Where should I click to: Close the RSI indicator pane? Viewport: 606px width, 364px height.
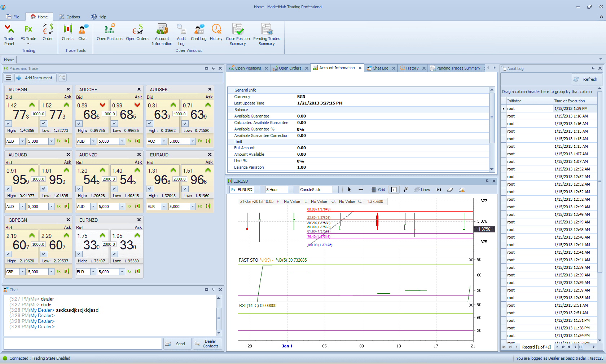tap(471, 305)
